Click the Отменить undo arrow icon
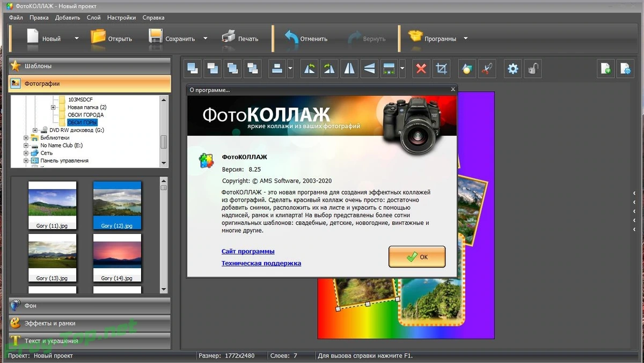Image resolution: width=644 pixels, height=363 pixels. click(x=291, y=37)
